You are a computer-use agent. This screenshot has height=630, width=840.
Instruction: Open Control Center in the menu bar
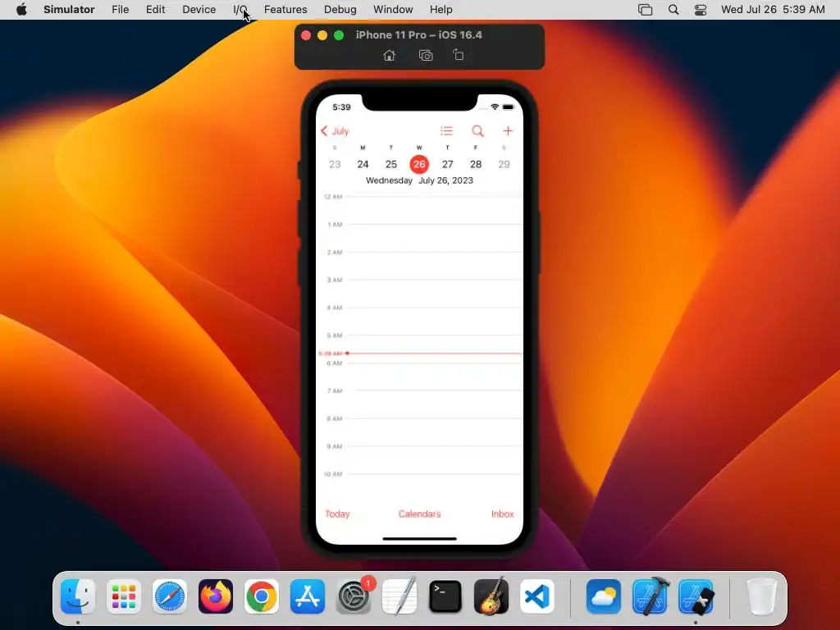(x=701, y=10)
